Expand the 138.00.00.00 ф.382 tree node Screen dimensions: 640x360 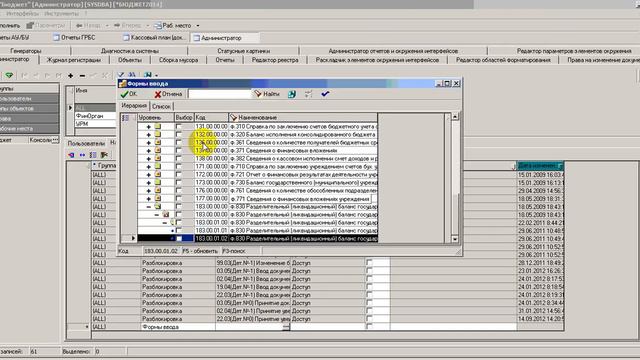[149, 159]
